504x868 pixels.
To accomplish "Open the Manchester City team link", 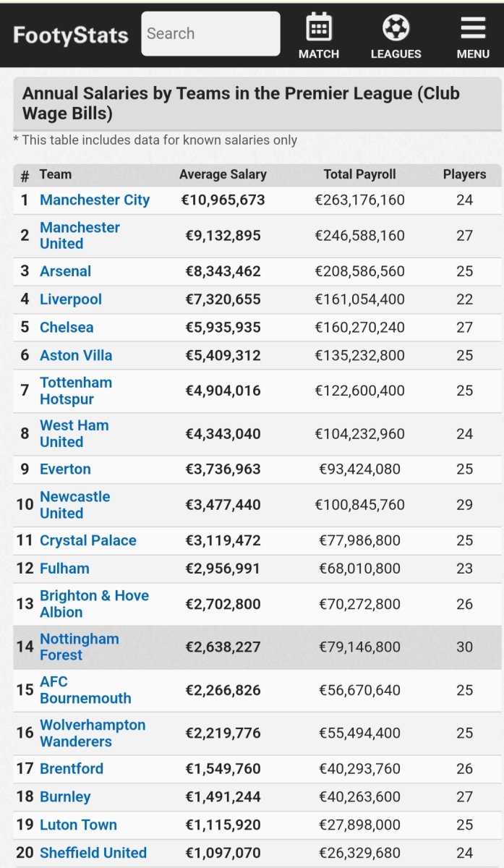I will 95,200.
